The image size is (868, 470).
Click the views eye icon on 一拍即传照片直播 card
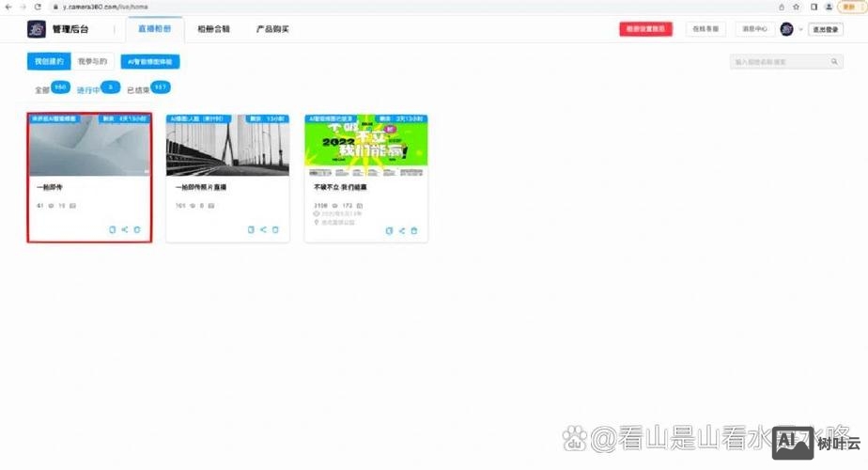click(x=193, y=206)
